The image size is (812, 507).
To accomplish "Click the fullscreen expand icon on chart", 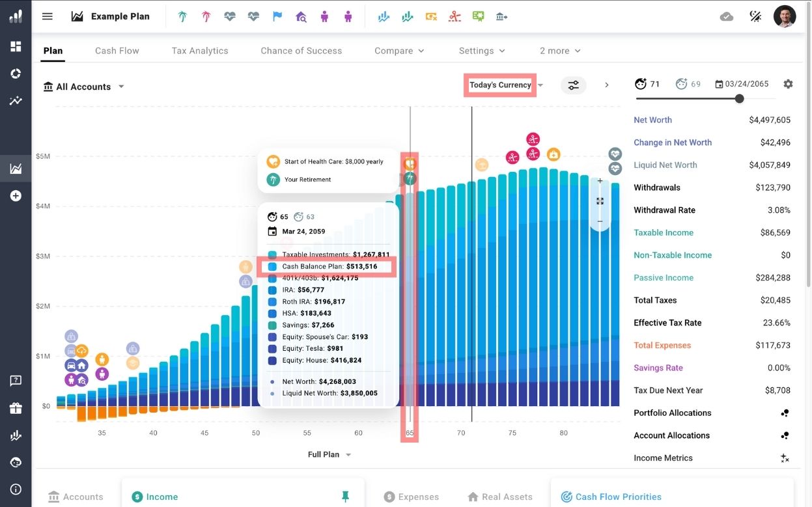I will tap(600, 201).
